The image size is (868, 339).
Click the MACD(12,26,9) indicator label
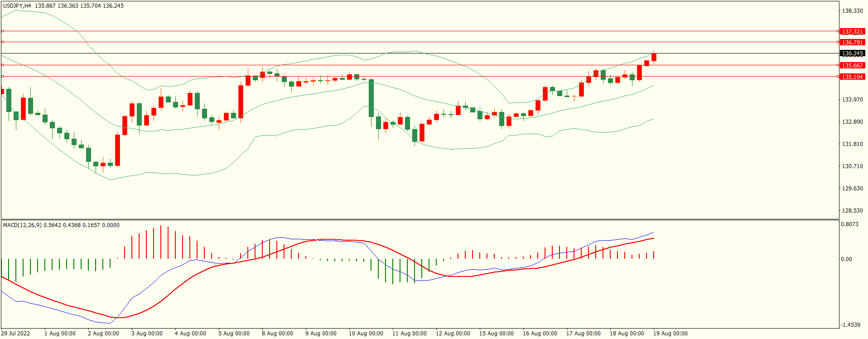(x=22, y=225)
